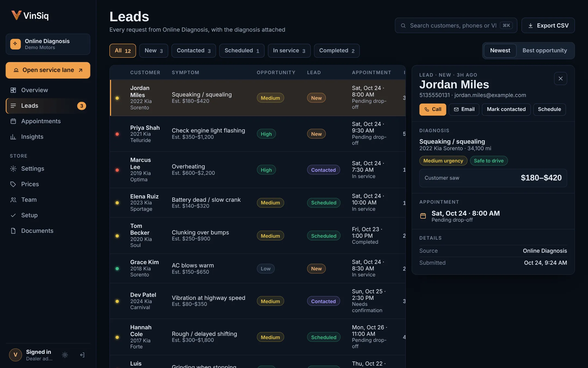This screenshot has height=368, width=588.
Task: Click the Safe to drive tag
Action: click(489, 161)
